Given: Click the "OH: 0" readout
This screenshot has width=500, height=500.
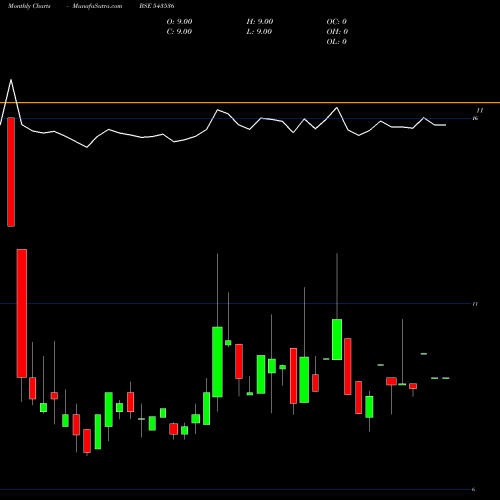Looking at the screenshot, I should pyautogui.click(x=337, y=32).
